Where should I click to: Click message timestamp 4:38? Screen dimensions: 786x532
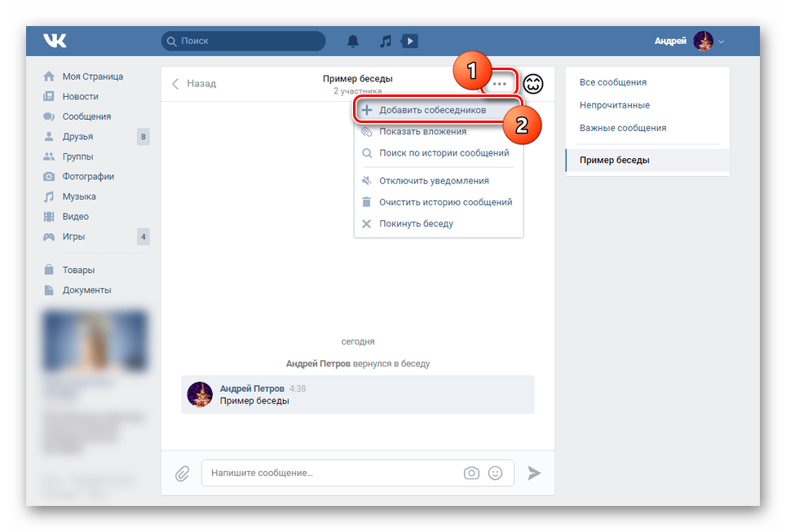pyautogui.click(x=298, y=389)
